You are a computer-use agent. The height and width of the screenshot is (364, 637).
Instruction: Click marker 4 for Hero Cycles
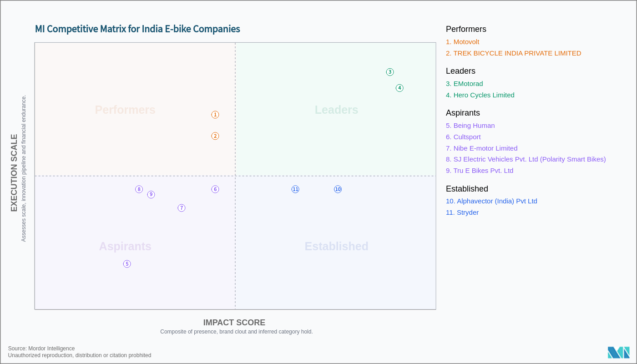pyautogui.click(x=399, y=88)
